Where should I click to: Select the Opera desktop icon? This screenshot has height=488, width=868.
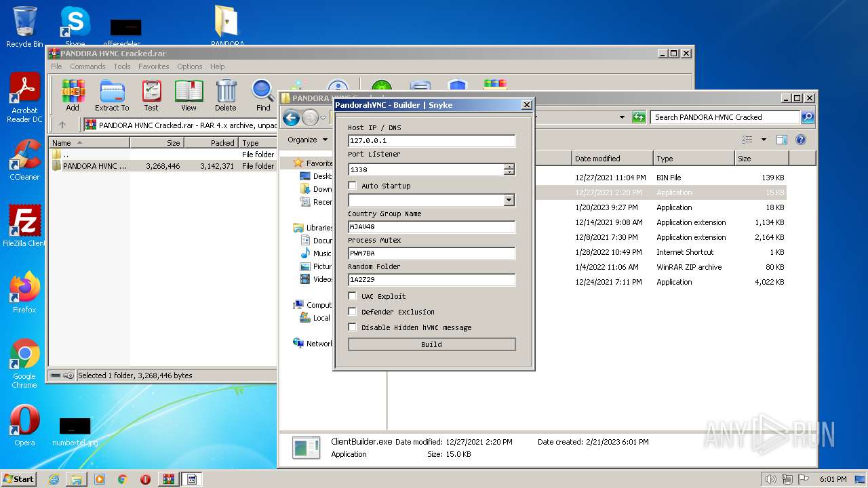click(24, 426)
